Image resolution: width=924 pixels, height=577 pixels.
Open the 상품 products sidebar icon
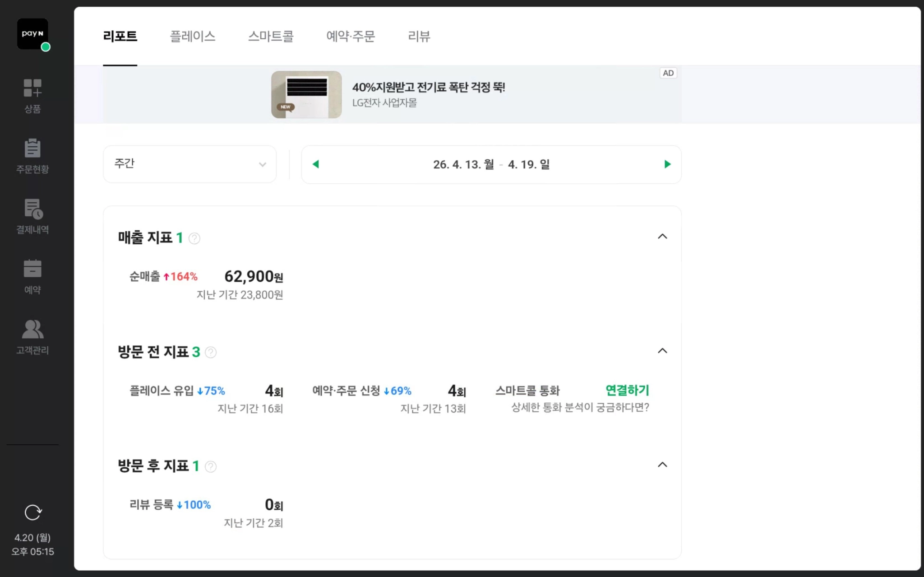pyautogui.click(x=32, y=88)
